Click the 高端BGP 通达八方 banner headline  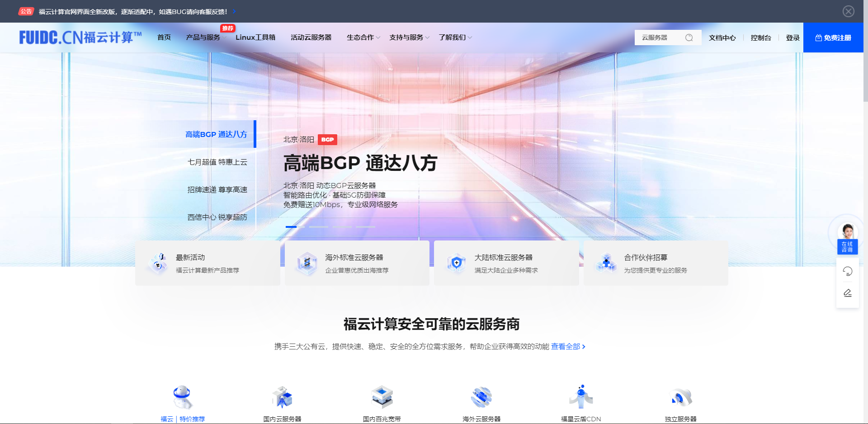click(x=360, y=163)
